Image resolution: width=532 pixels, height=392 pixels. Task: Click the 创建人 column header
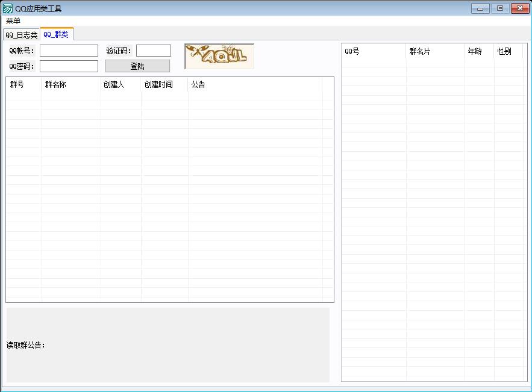point(120,84)
